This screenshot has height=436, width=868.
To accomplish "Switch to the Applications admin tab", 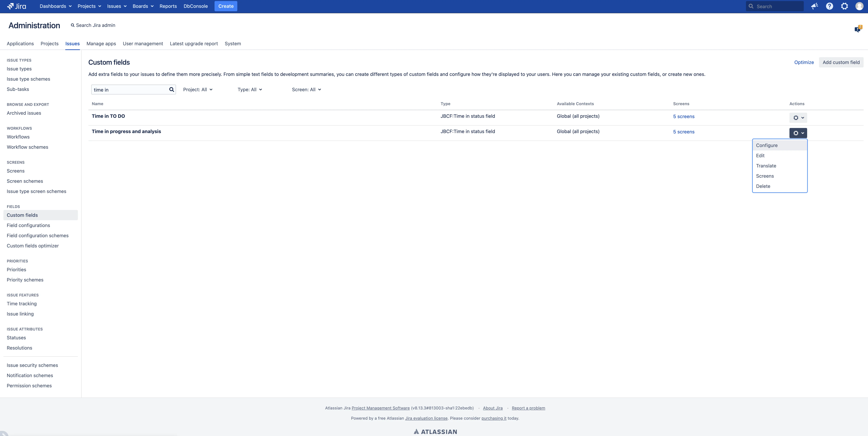I will [x=20, y=44].
